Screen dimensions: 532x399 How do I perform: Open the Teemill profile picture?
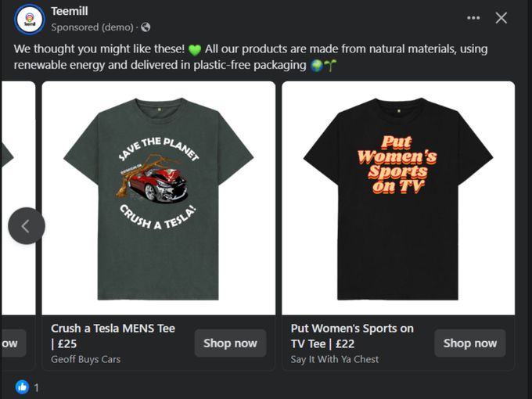30,19
